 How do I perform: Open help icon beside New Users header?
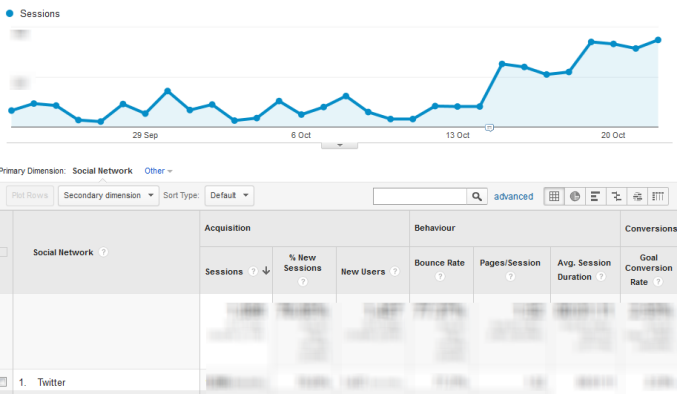coord(395,271)
